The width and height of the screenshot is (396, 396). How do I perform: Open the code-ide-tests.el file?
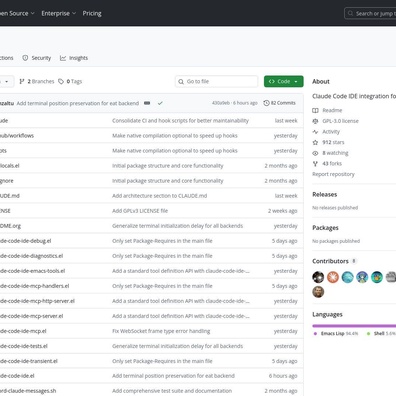(24, 346)
